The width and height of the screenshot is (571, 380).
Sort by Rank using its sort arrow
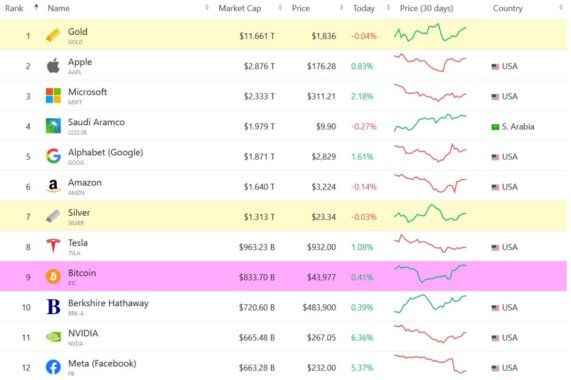coord(36,7)
